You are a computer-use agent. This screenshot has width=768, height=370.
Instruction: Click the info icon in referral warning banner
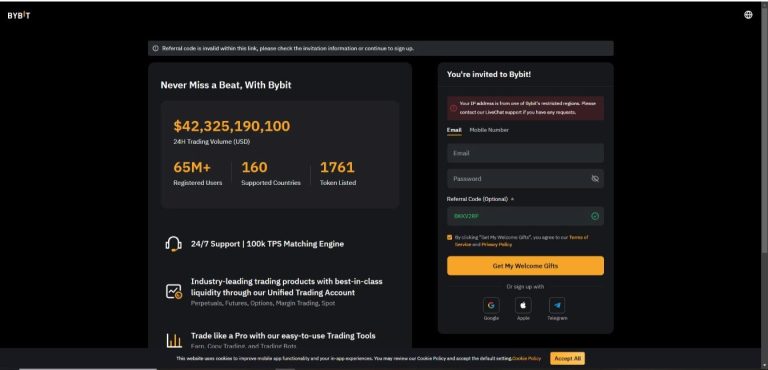(x=155, y=49)
